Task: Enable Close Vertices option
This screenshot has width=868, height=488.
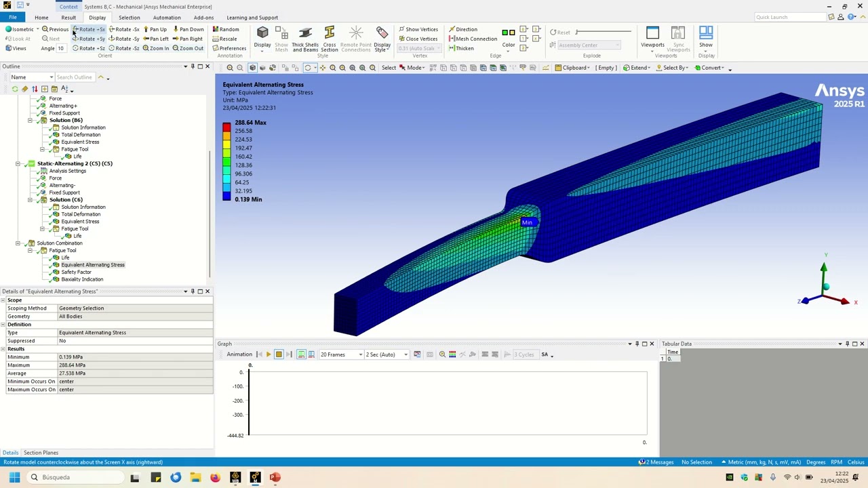Action: [x=418, y=39]
